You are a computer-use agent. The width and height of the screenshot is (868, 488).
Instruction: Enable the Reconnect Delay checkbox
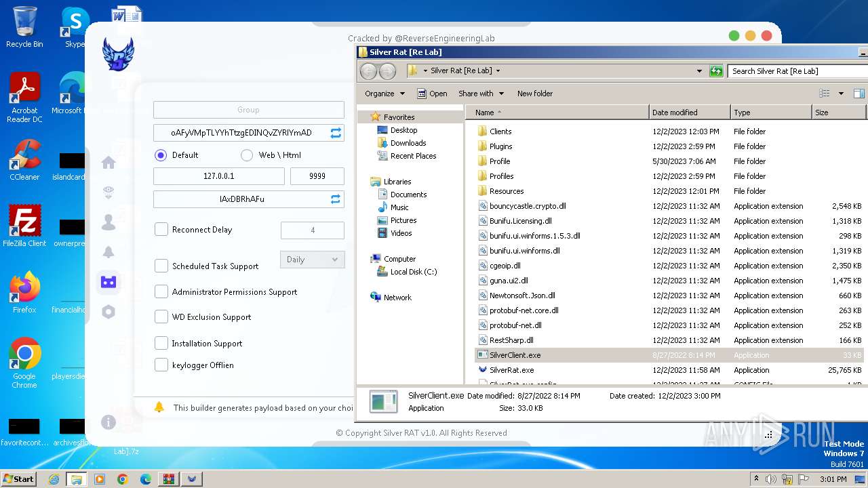[x=161, y=229]
